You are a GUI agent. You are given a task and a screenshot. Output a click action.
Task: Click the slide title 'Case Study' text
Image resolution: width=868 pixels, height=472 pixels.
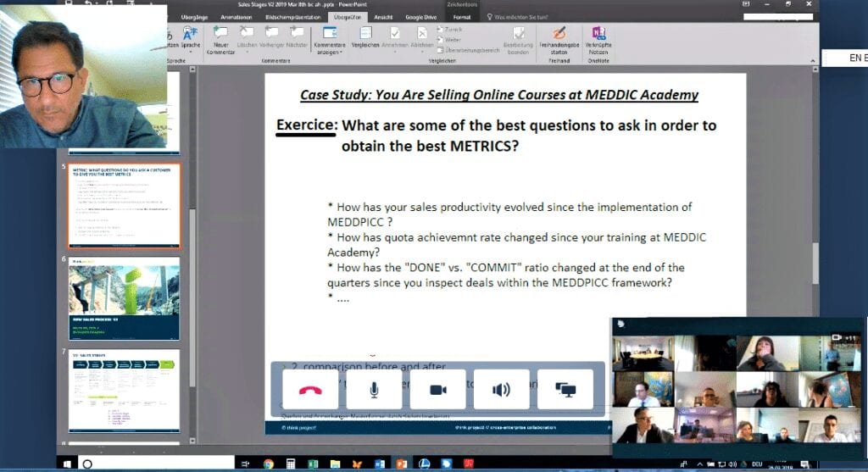pos(499,95)
